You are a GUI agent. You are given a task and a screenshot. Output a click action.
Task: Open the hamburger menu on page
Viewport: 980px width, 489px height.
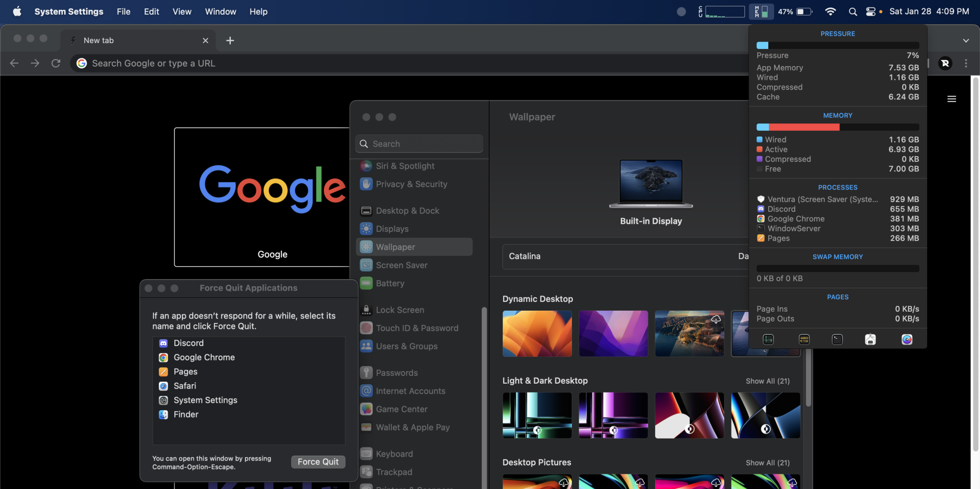tap(952, 99)
